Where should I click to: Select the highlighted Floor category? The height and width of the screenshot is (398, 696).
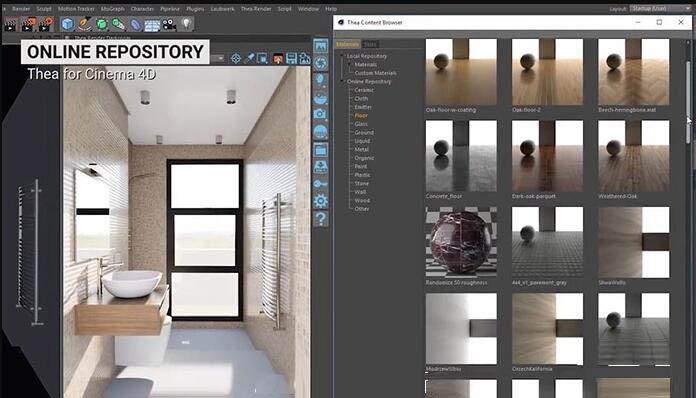[x=361, y=115]
